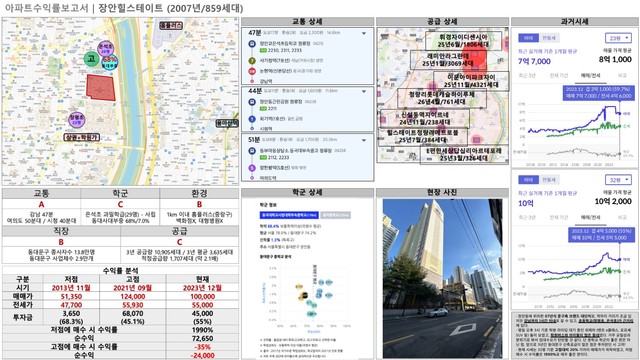Click the 환경 grade B
640x360 pixels.
[x=199, y=204]
